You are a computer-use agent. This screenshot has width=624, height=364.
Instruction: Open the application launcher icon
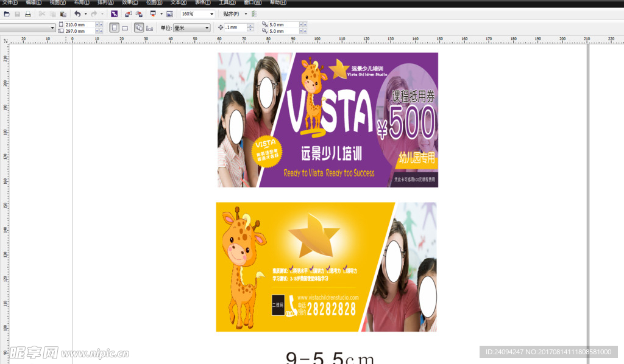pyautogui.click(x=153, y=13)
